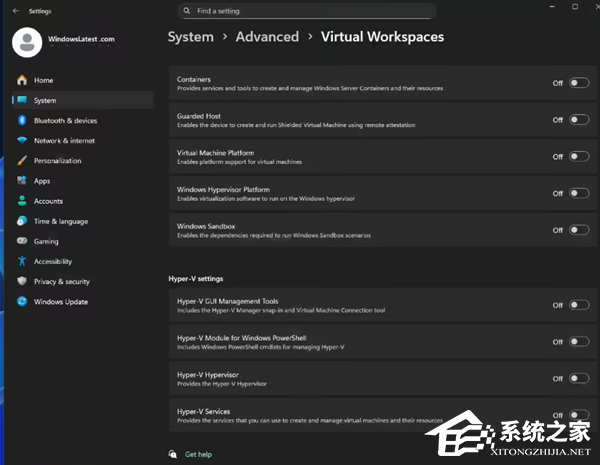Viewport: 600px width, 465px height.
Task: Click the Accessibility figure icon
Action: 22,261
